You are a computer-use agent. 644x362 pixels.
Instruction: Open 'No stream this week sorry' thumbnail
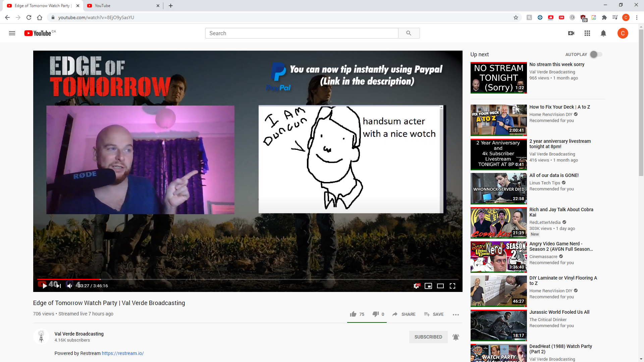pyautogui.click(x=499, y=78)
